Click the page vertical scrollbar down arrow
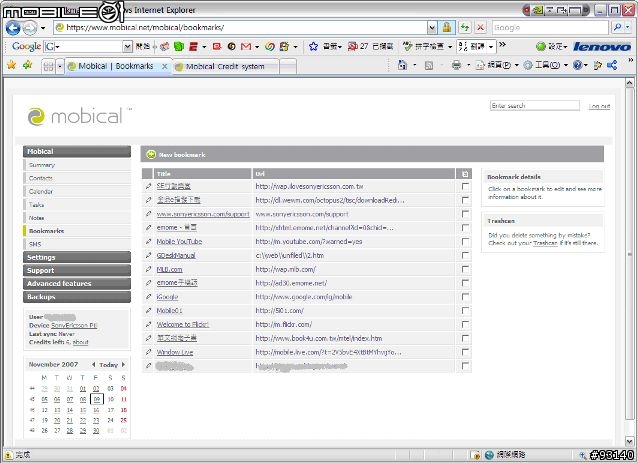The image size is (638, 463). click(629, 441)
